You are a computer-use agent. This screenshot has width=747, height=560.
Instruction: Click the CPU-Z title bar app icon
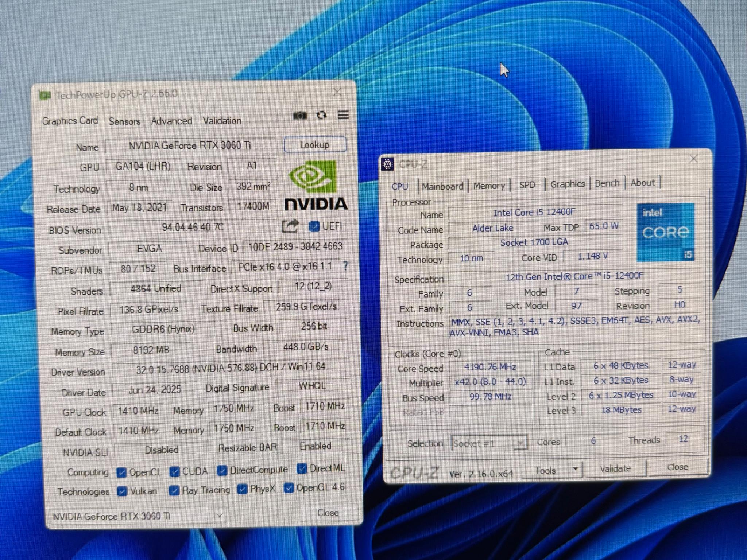pyautogui.click(x=387, y=164)
